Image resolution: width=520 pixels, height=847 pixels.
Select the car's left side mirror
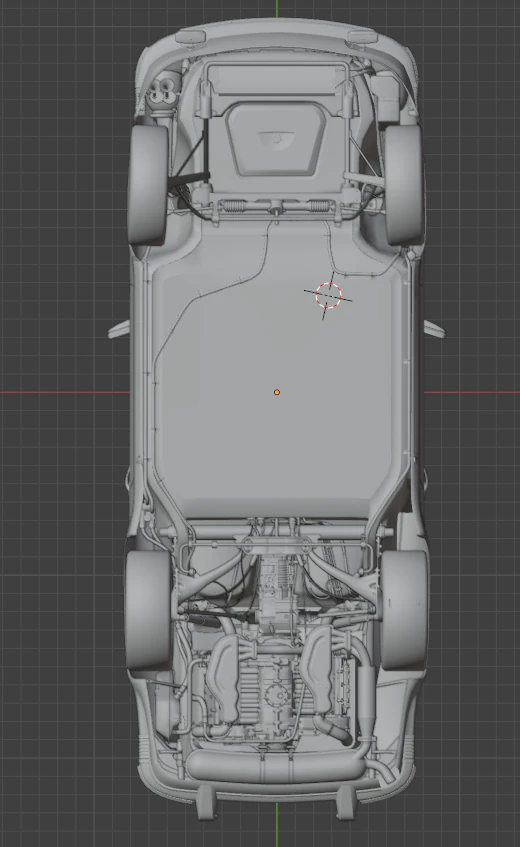point(119,329)
